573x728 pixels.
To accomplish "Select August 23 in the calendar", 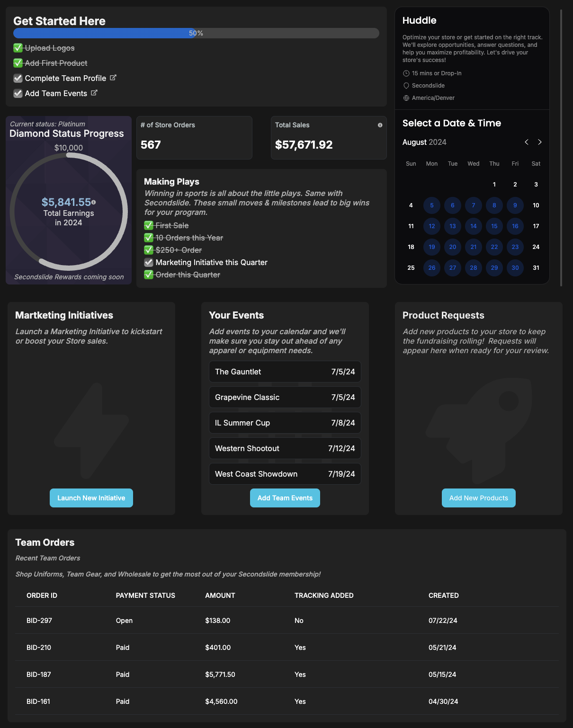I will [x=515, y=247].
